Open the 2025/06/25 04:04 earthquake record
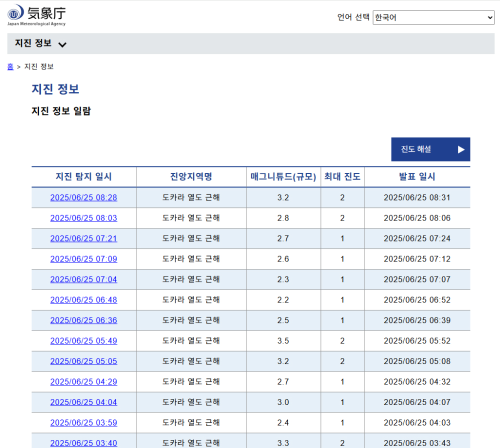Image resolution: width=500 pixels, height=448 pixels. pyautogui.click(x=83, y=402)
